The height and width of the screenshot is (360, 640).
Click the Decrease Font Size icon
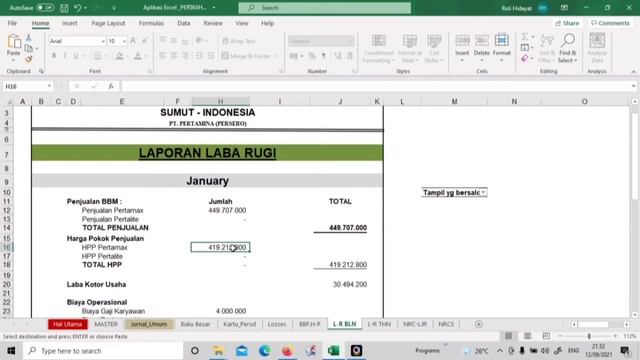(x=144, y=41)
